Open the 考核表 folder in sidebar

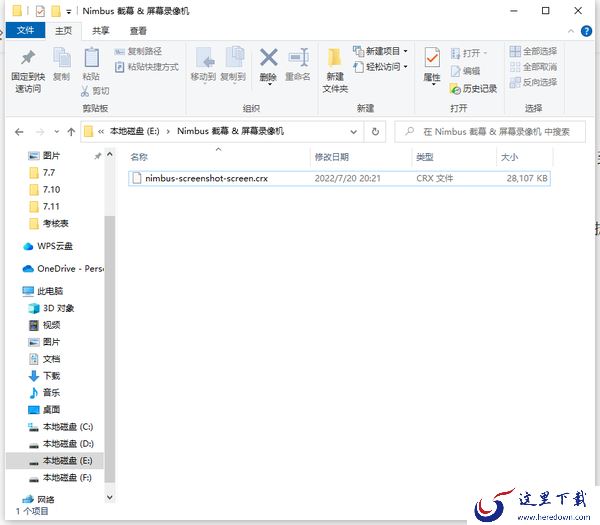click(x=49, y=223)
